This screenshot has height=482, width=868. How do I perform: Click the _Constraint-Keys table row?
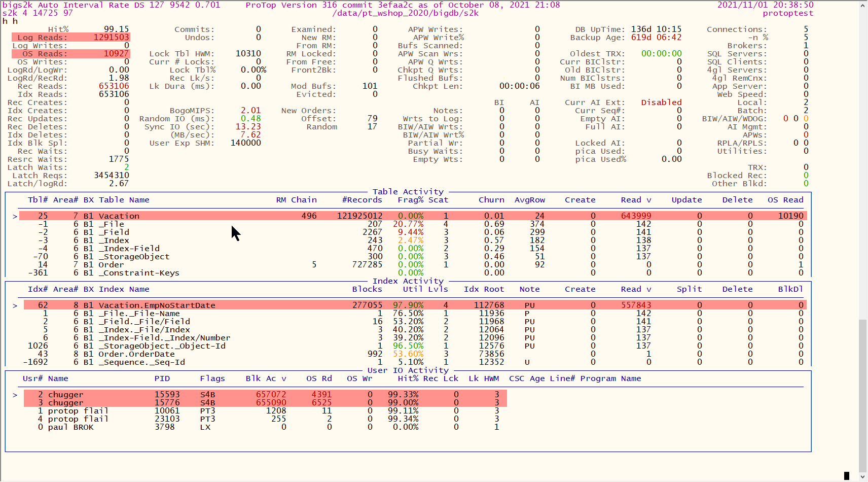[413, 273]
